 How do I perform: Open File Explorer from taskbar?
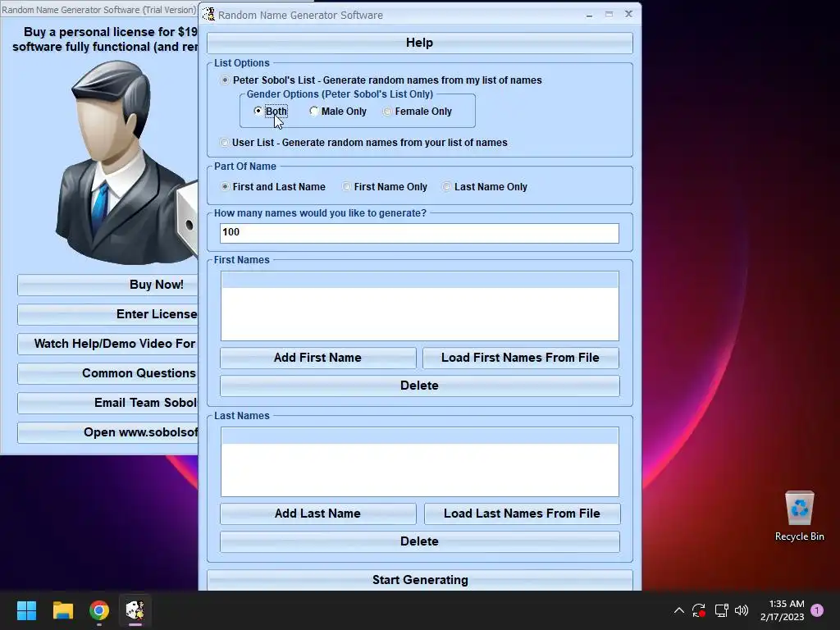[x=62, y=610]
